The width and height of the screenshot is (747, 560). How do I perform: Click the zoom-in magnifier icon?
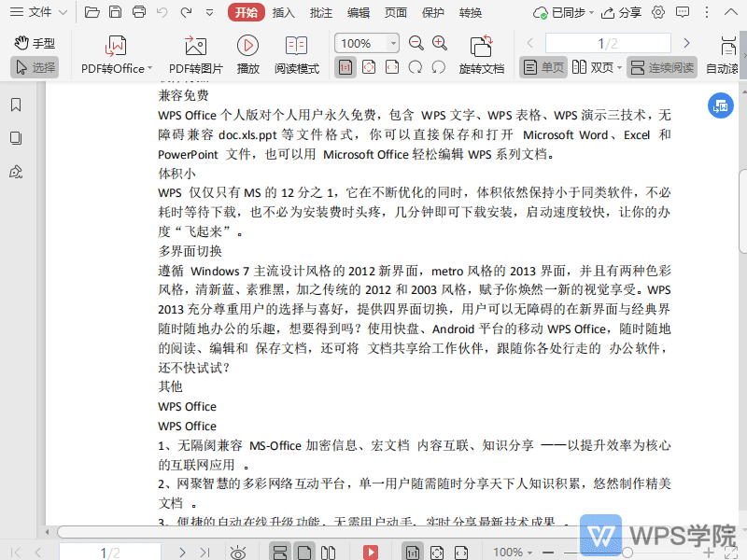439,43
